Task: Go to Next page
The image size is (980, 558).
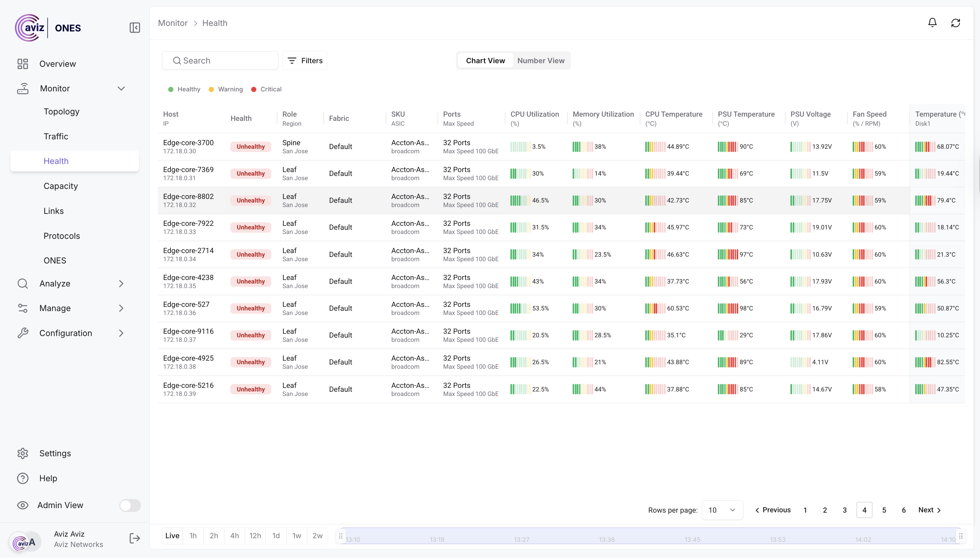Action: pyautogui.click(x=929, y=510)
